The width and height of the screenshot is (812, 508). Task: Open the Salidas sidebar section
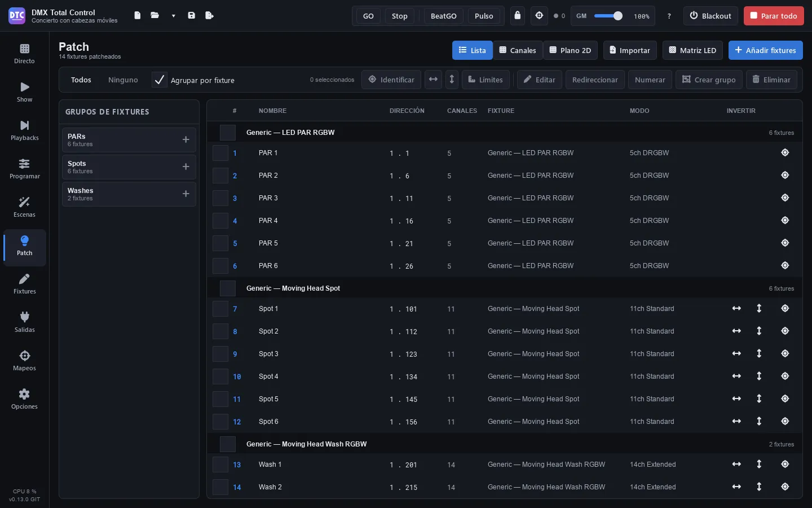(24, 323)
